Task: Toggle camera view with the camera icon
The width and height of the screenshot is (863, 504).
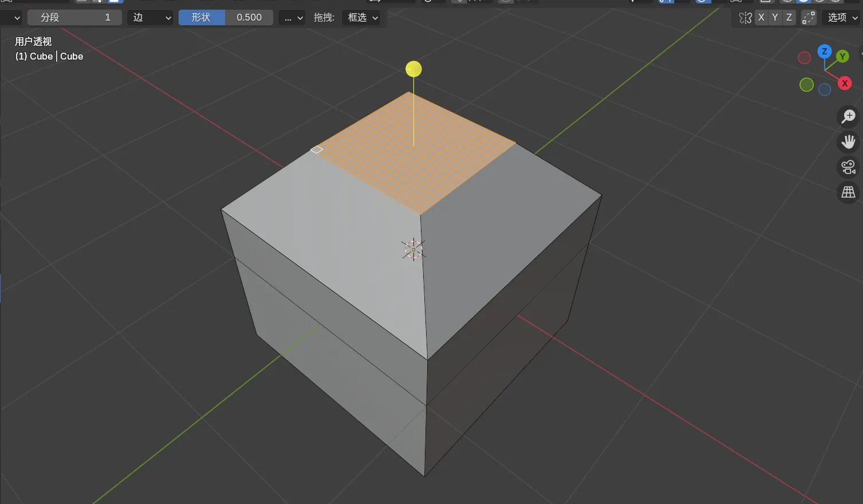Action: pyautogui.click(x=848, y=167)
